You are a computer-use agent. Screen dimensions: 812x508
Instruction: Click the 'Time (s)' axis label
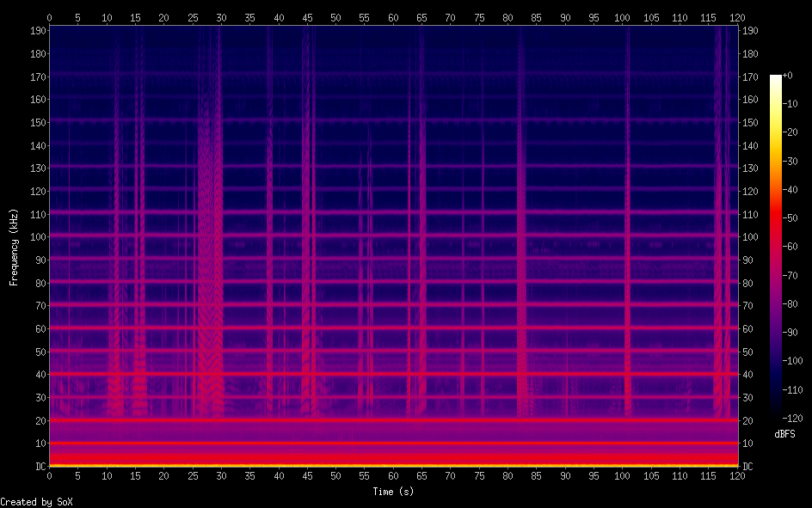click(x=393, y=492)
